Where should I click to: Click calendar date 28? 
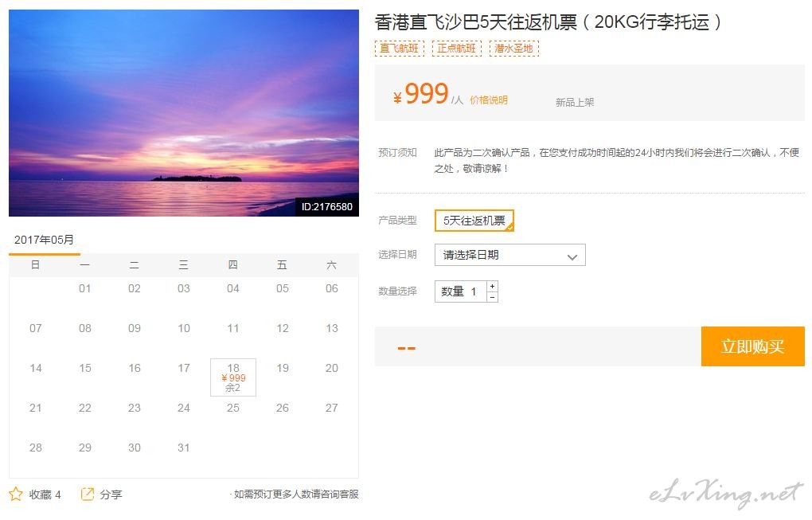tap(36, 448)
